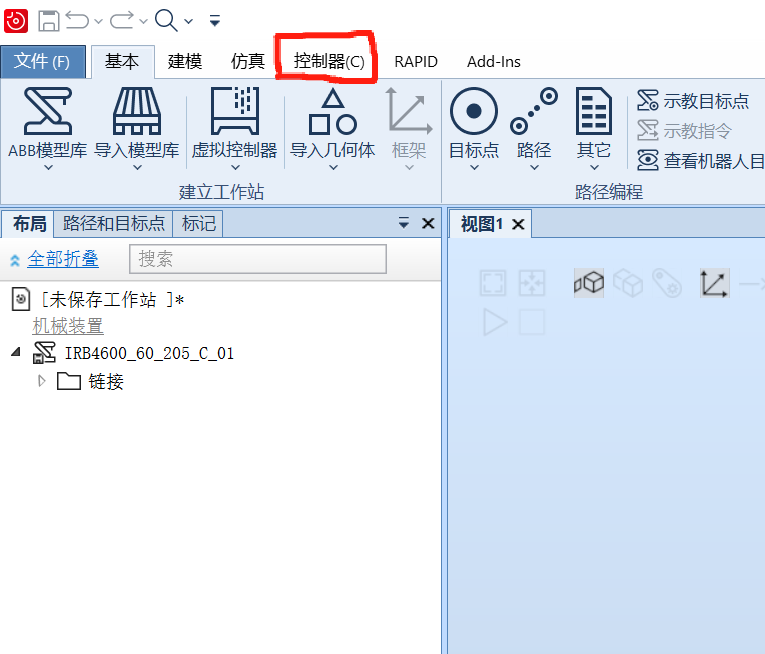Click the 全部折叠 collapse all link
The height and width of the screenshot is (654, 765).
point(63,259)
